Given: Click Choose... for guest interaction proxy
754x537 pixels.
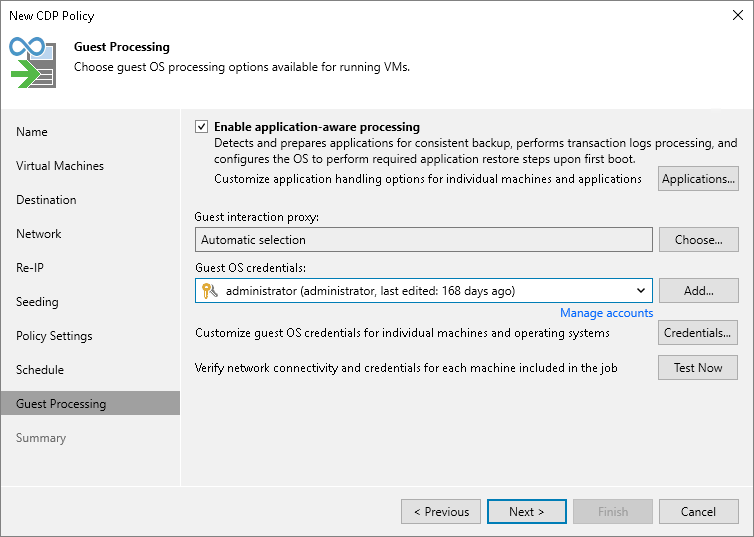Looking at the screenshot, I should 699,239.
